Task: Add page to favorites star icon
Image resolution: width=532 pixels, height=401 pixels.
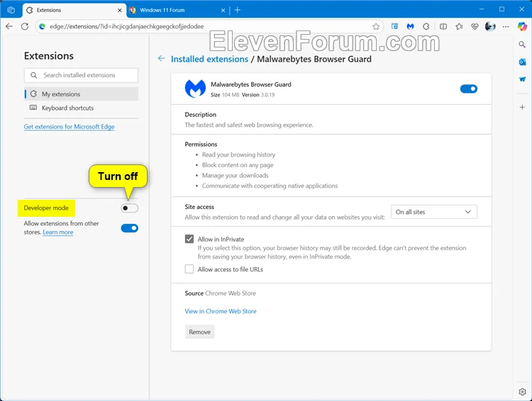Action: 376,26
